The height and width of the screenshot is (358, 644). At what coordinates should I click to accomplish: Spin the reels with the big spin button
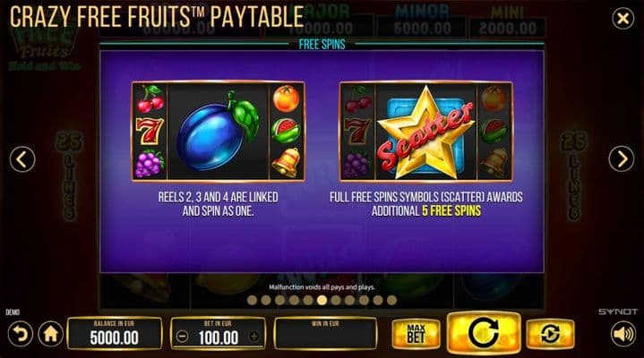click(484, 333)
